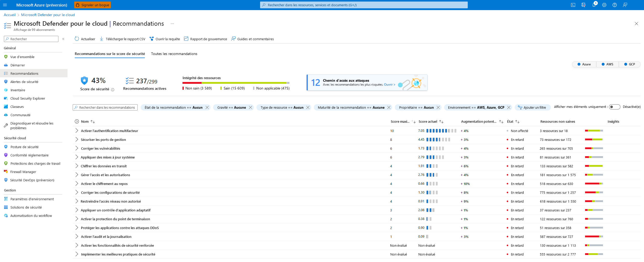This screenshot has height=262, width=644.
Task: Click Télécharger le rapport CSV download icon
Action: click(101, 39)
